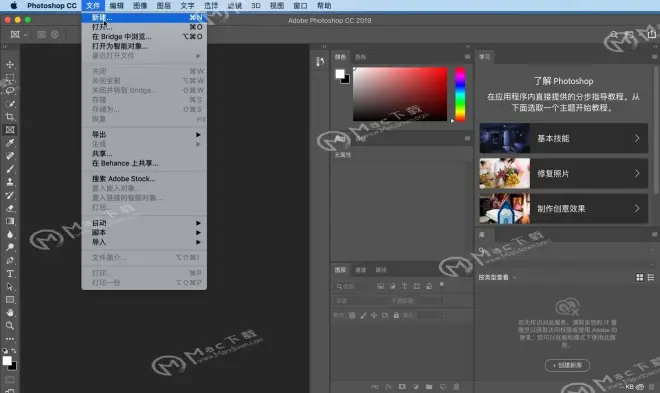Select the Path Selection tool
Screen dimensions: 660x393
[10, 287]
